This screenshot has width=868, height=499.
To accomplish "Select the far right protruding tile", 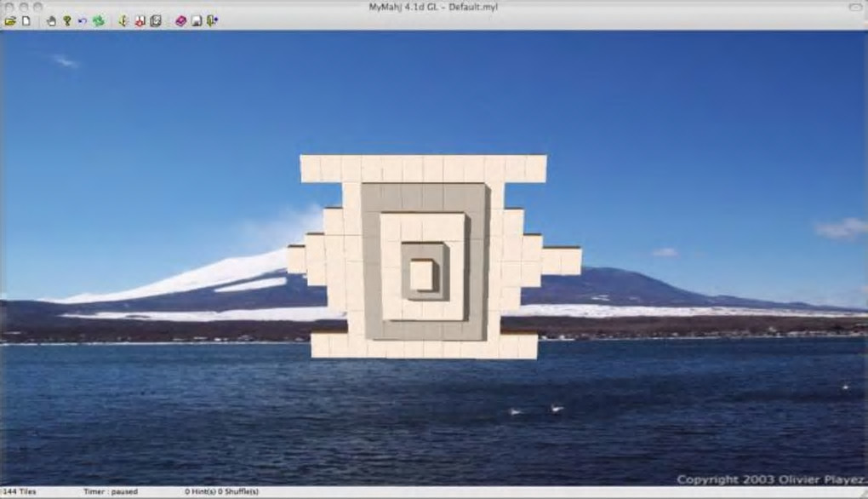I will click(x=571, y=261).
